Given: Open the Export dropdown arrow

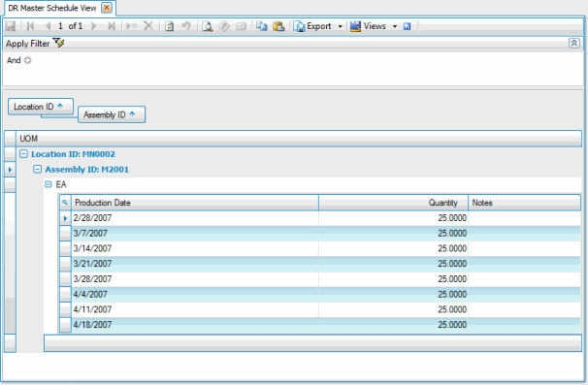Looking at the screenshot, I should pos(341,26).
